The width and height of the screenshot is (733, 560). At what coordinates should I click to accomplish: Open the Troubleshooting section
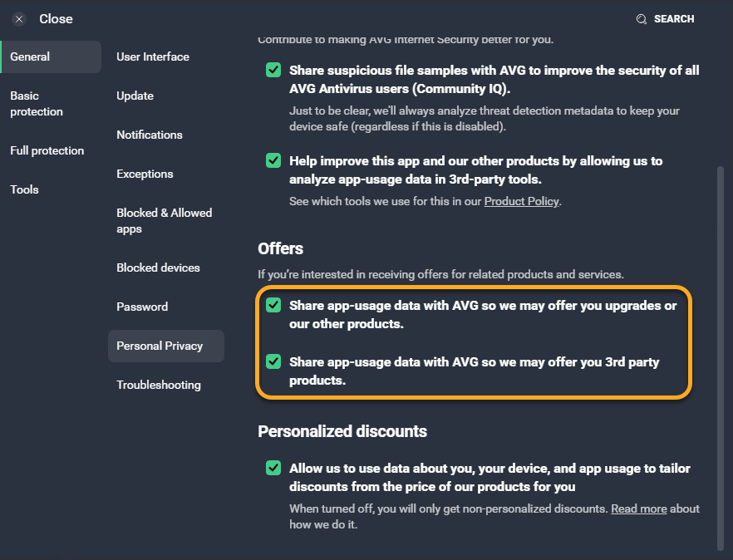[x=159, y=385]
